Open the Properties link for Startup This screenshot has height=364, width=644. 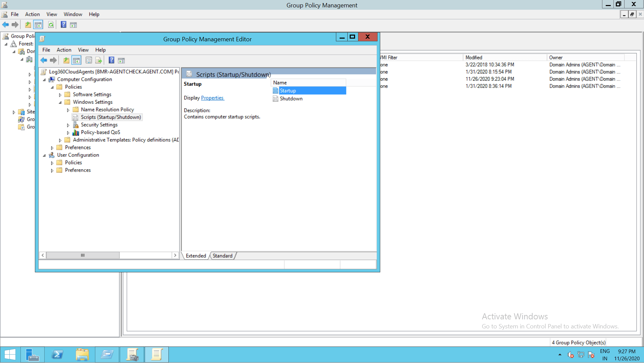tap(212, 98)
